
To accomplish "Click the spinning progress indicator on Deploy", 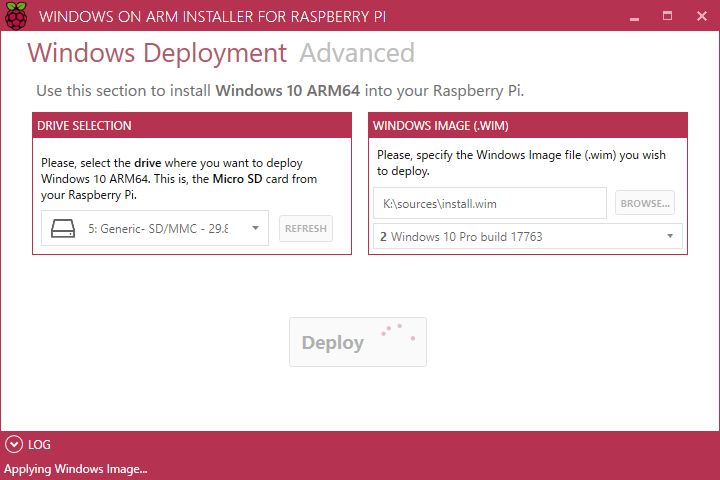I will 398,332.
